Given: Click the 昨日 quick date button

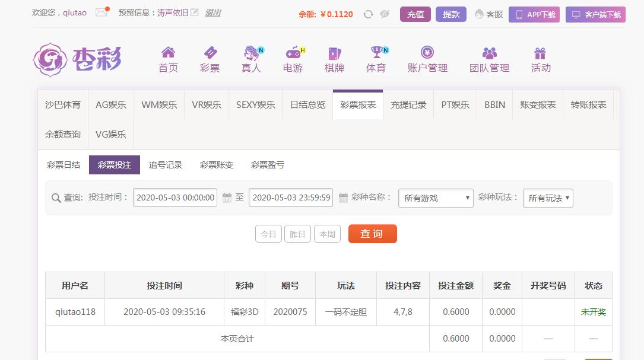Looking at the screenshot, I should point(297,234).
